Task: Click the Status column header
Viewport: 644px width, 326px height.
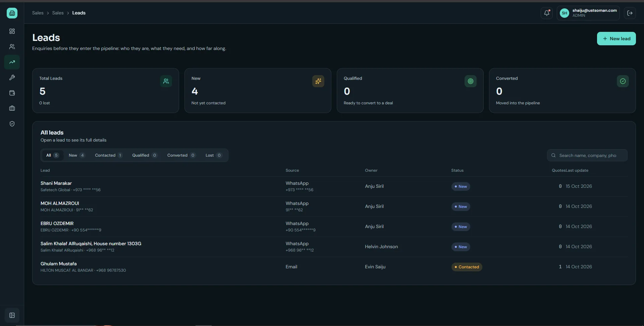Action: (457, 170)
